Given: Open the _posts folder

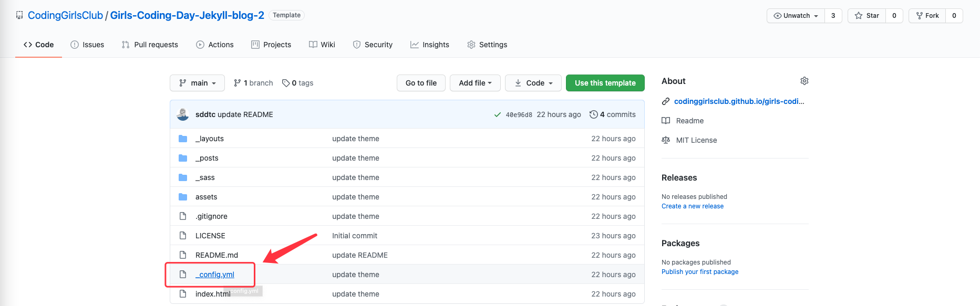Looking at the screenshot, I should [207, 158].
